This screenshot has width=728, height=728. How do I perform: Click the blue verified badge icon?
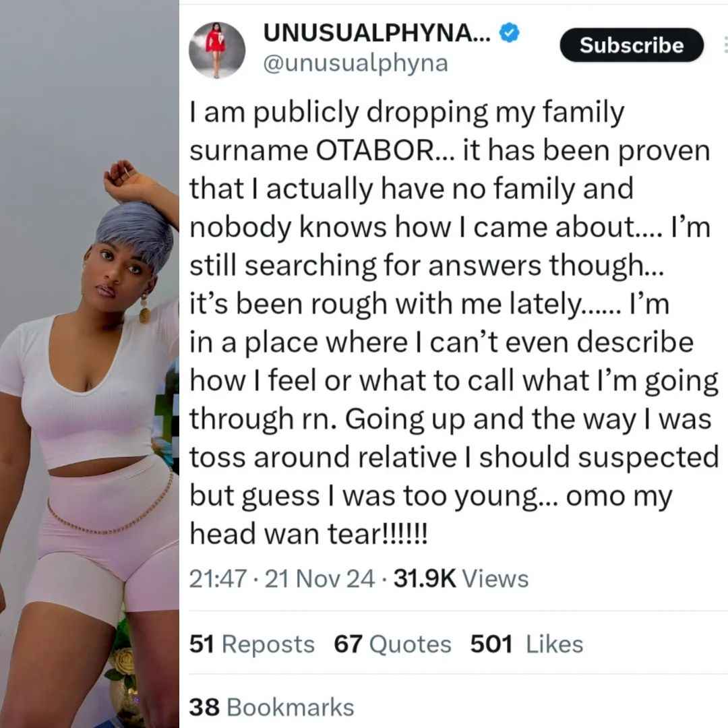pos(510,33)
